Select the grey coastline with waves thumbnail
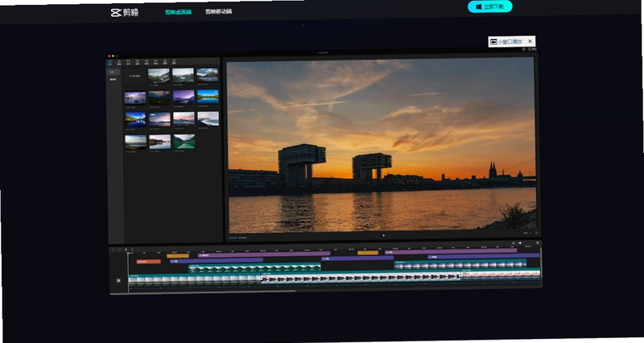The height and width of the screenshot is (343, 644). (x=208, y=118)
